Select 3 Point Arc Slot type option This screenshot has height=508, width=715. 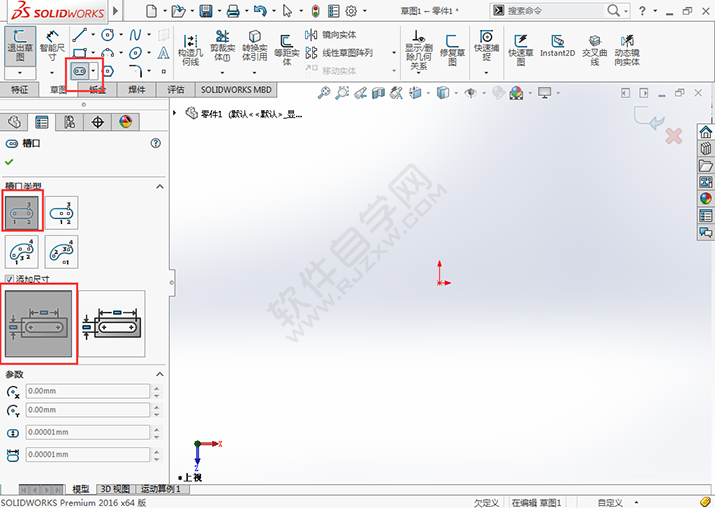click(x=21, y=252)
